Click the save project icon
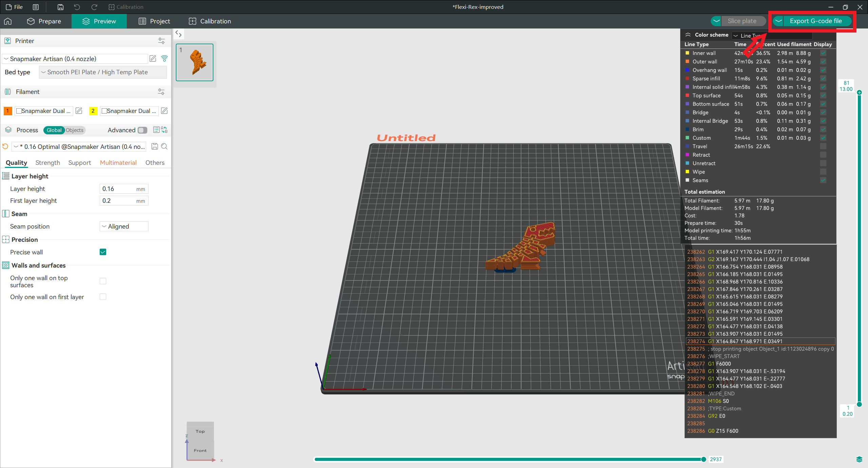Viewport: 868px width, 468px height. (x=60, y=7)
